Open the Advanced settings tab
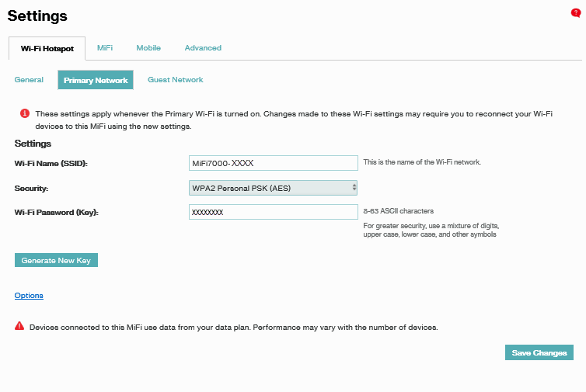 pos(203,48)
